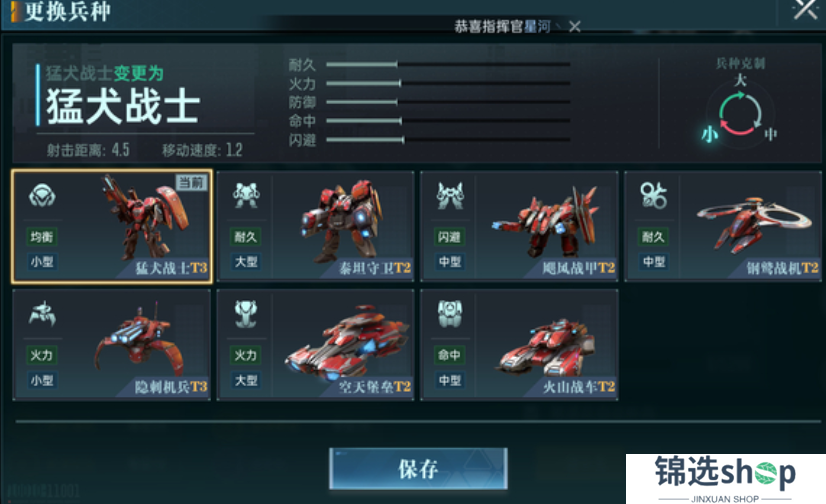Image resolution: width=826 pixels, height=504 pixels.
Task: Select the 钢锋战机T2 helicopter unit
Action: 723,226
